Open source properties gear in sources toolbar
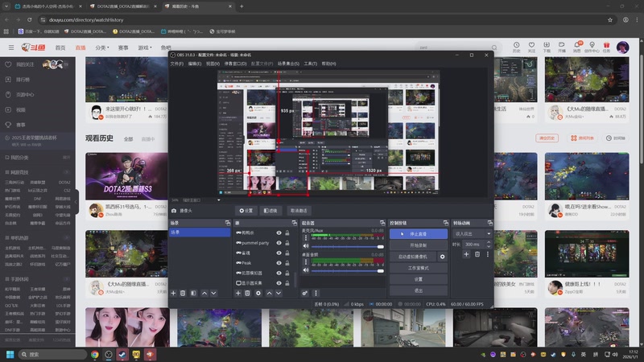This screenshot has height=362, width=644. tap(258, 294)
